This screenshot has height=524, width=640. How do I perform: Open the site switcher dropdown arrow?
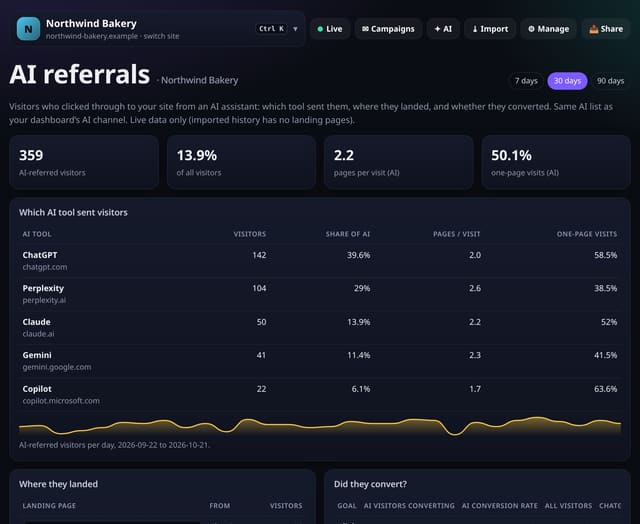tap(295, 29)
